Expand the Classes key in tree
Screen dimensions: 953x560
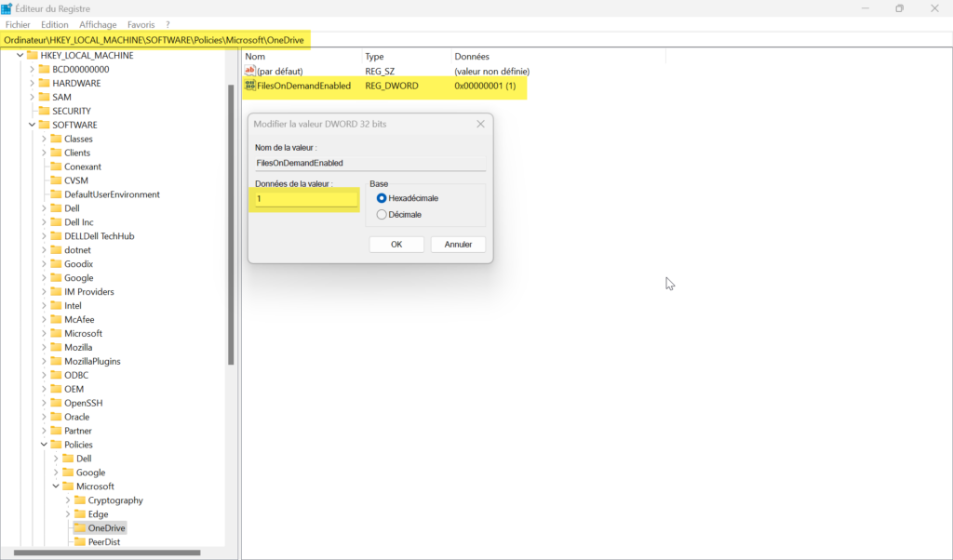click(x=44, y=139)
